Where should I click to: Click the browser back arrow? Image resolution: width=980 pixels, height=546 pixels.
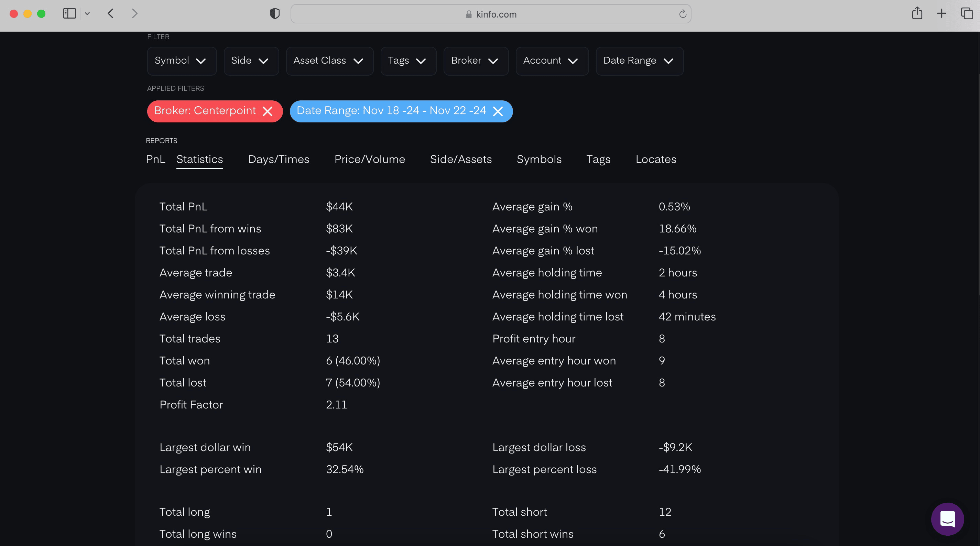[x=111, y=14]
